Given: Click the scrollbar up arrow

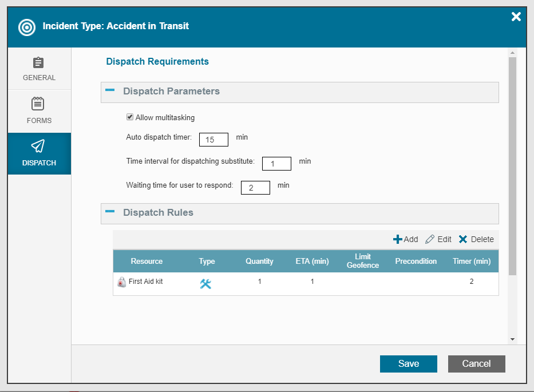Looking at the screenshot, I should 512,53.
